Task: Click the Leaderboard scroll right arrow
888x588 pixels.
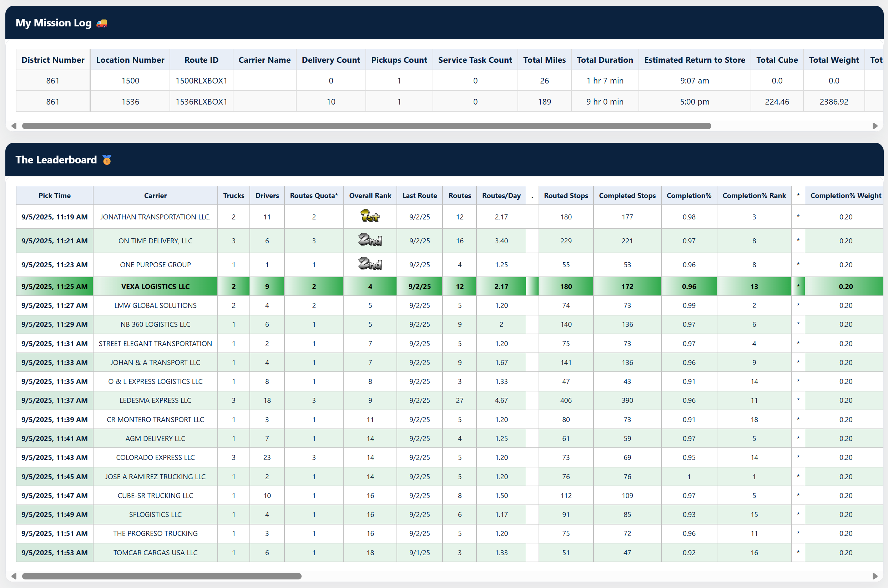Action: [x=875, y=576]
